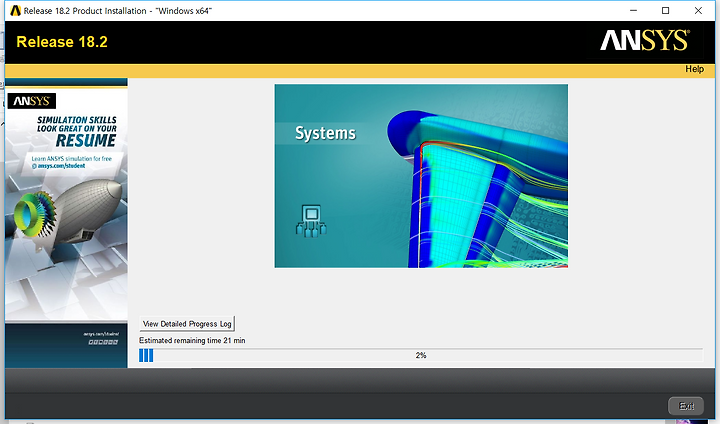Screen dimensions: 720x424
Task: Open the Help link
Action: (x=694, y=69)
